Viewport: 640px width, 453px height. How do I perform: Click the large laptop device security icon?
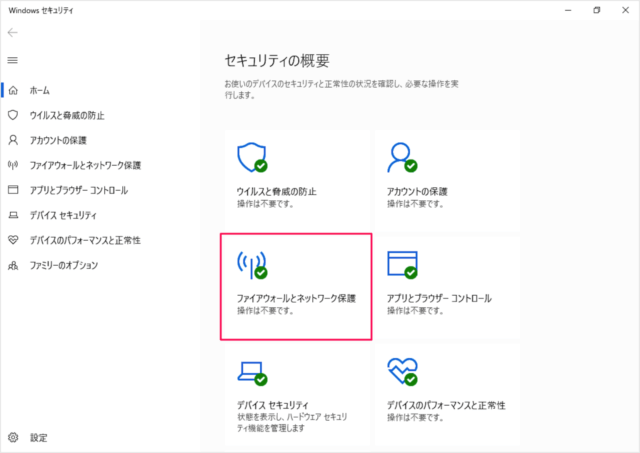252,373
